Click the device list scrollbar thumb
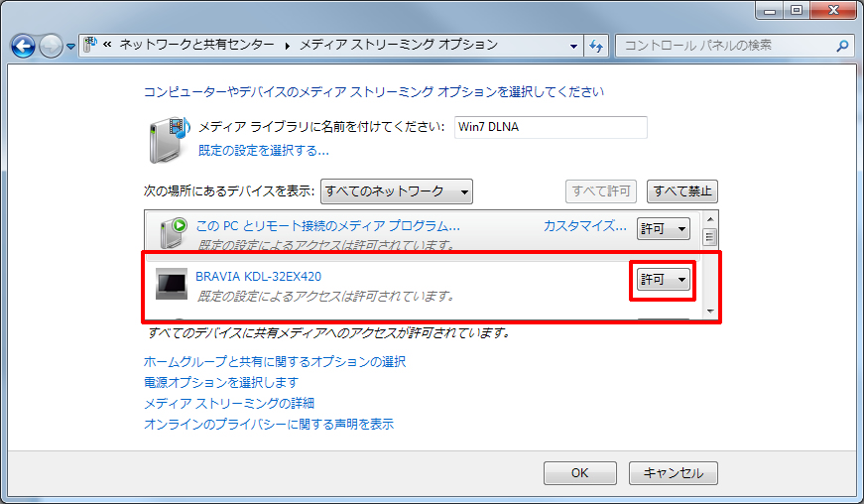Screen dimensions: 864x504 [x=709, y=237]
